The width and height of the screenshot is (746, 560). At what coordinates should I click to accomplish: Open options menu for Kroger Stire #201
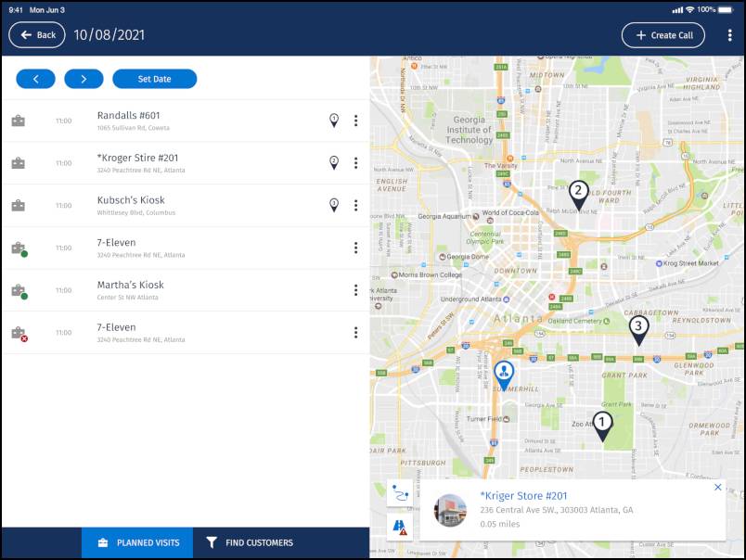(x=356, y=163)
